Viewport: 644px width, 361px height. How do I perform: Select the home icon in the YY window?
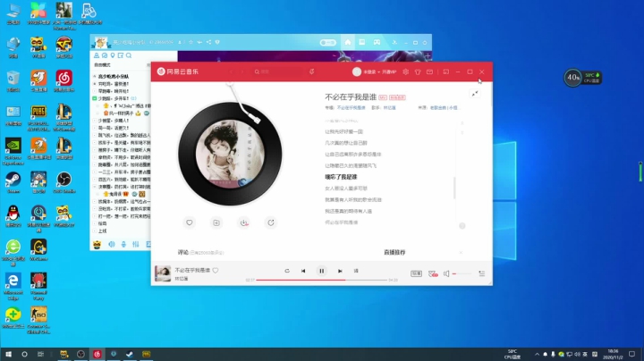pos(348,42)
